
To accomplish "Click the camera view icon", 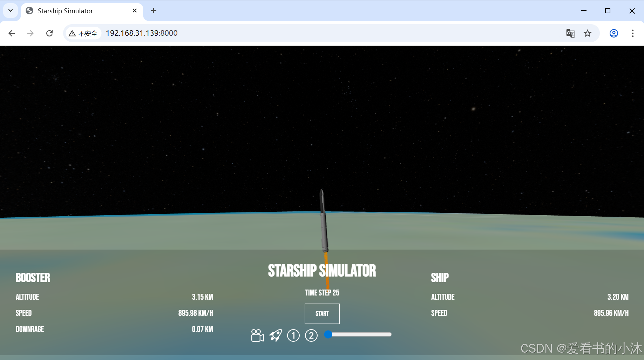I will (257, 335).
